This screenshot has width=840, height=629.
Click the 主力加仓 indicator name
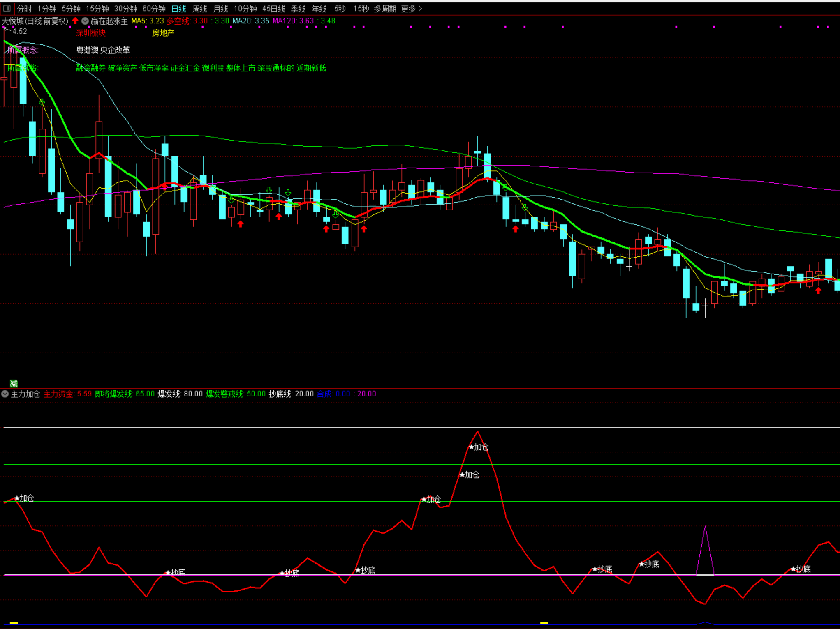(25, 394)
